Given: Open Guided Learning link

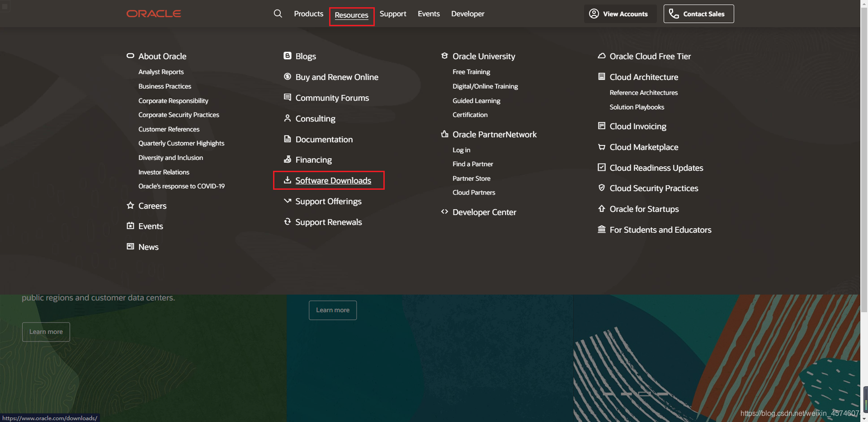Looking at the screenshot, I should click(476, 101).
